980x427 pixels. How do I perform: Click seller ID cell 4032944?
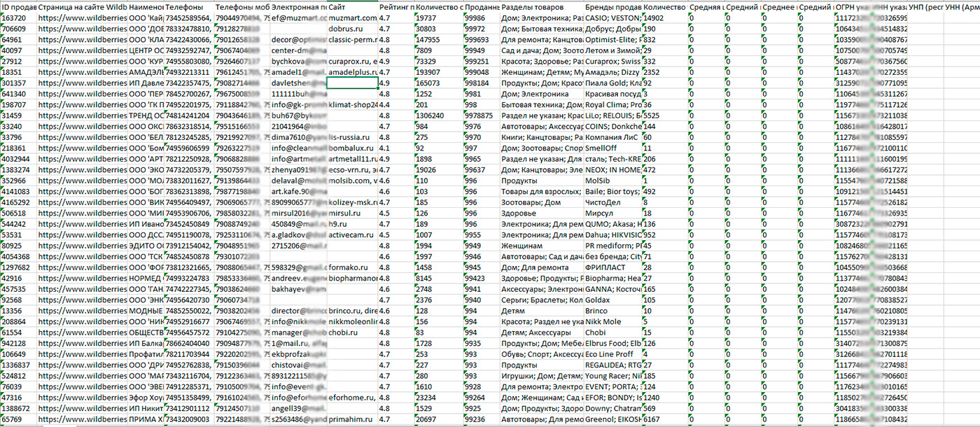[18, 159]
